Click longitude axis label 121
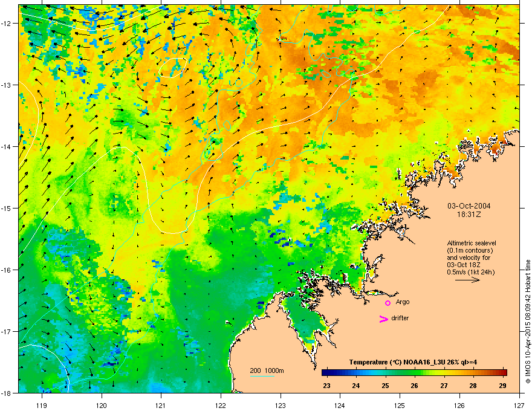532x411 pixels. click(x=161, y=405)
